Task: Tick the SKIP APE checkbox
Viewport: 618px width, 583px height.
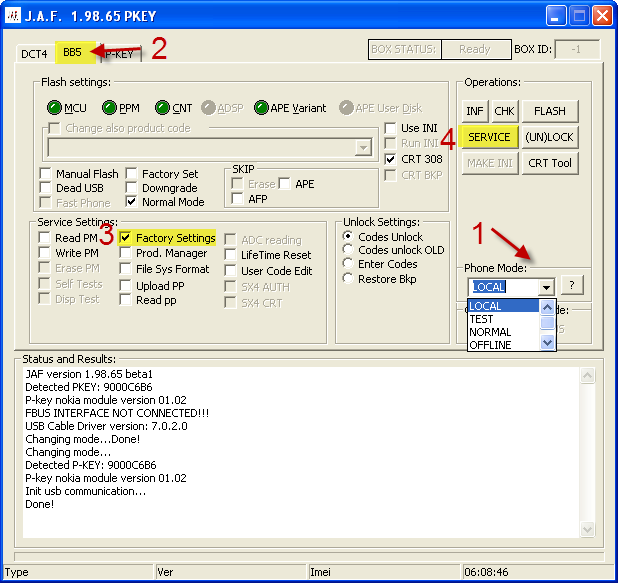Action: pyautogui.click(x=284, y=184)
